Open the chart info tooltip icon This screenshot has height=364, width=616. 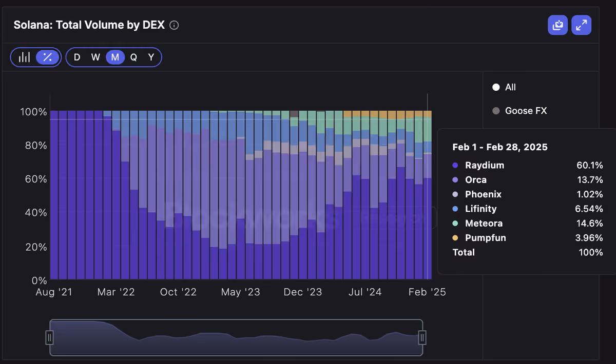[x=174, y=25]
